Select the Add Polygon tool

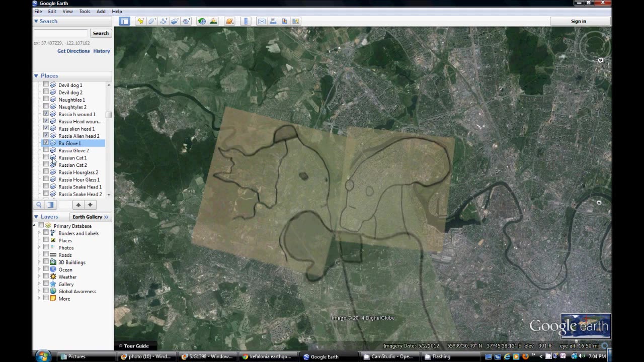click(x=152, y=21)
